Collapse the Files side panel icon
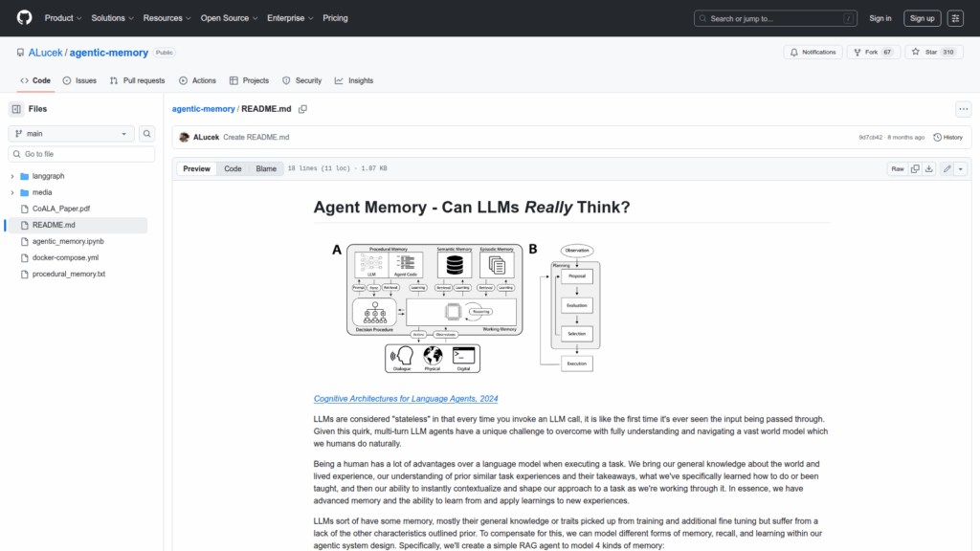Screen dimensions: 980x551 point(16,109)
